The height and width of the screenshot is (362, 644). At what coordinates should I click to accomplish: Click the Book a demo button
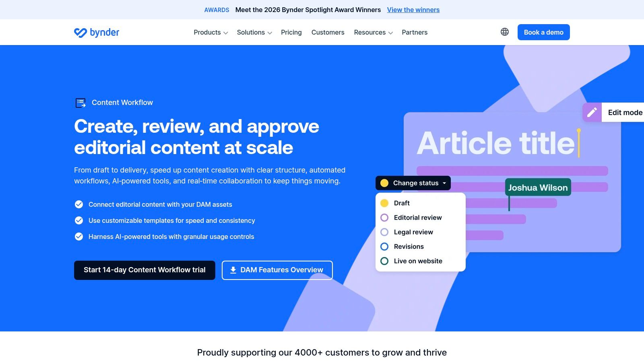coord(544,32)
